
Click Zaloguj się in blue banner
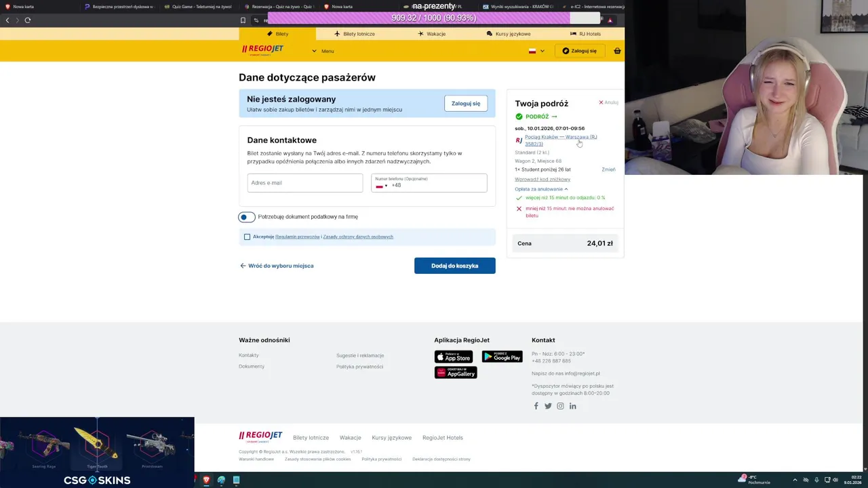click(466, 104)
